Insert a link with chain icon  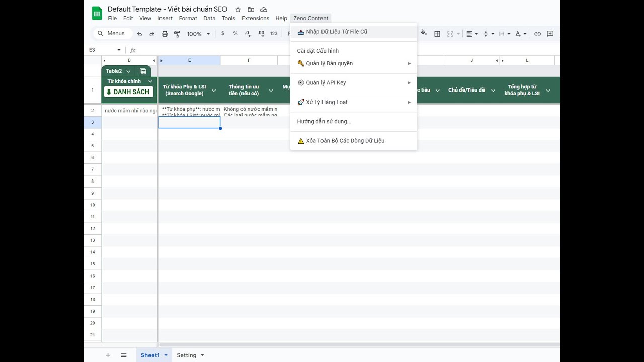point(537,34)
